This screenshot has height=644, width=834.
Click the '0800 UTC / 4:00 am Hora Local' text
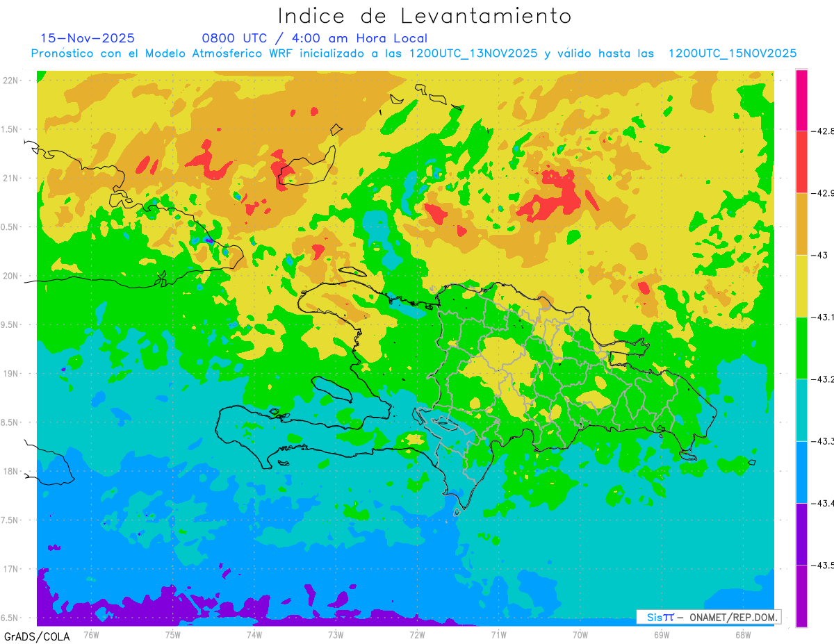point(314,38)
